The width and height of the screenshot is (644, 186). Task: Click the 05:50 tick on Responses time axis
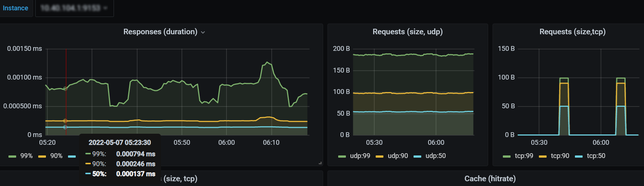[x=182, y=143]
